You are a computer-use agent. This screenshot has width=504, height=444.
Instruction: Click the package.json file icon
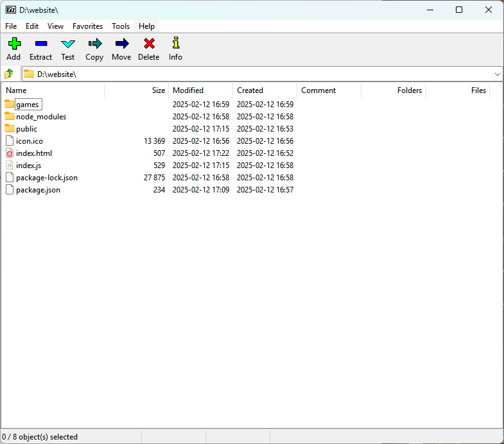coord(10,189)
